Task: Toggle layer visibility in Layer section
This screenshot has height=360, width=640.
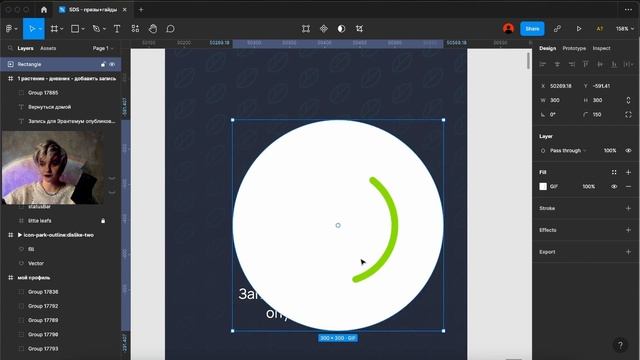Action: click(628, 151)
